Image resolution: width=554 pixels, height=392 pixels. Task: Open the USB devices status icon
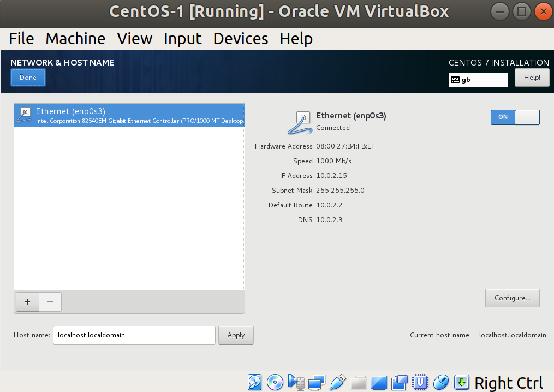click(x=337, y=383)
